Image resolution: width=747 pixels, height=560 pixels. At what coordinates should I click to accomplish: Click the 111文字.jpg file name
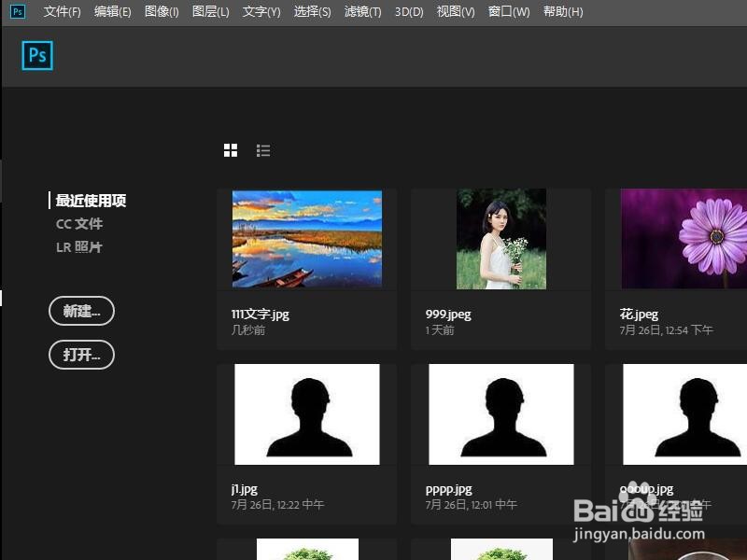[x=261, y=315]
